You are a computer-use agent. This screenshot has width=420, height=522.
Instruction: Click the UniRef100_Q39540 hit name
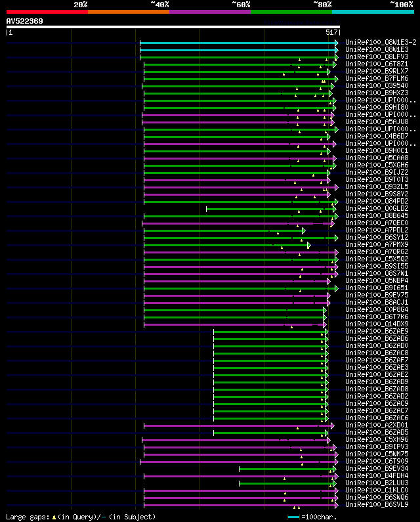[377, 85]
